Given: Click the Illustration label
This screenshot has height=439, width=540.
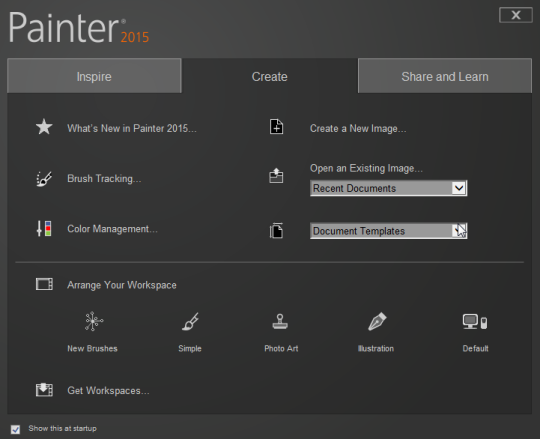Looking at the screenshot, I should [x=376, y=348].
